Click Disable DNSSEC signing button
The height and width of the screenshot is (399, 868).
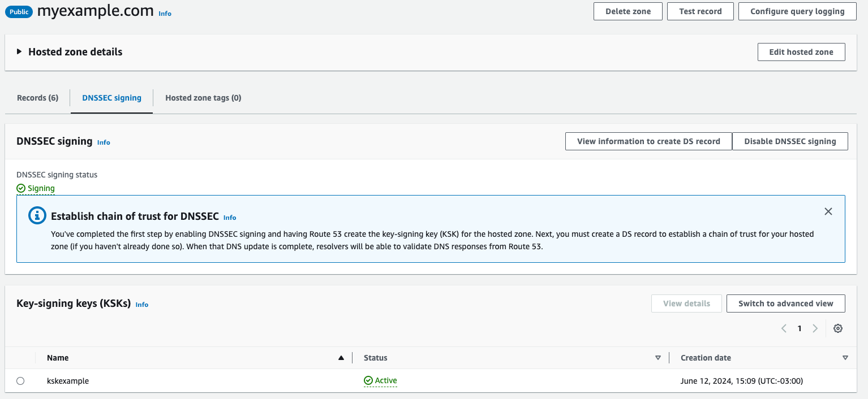point(790,141)
